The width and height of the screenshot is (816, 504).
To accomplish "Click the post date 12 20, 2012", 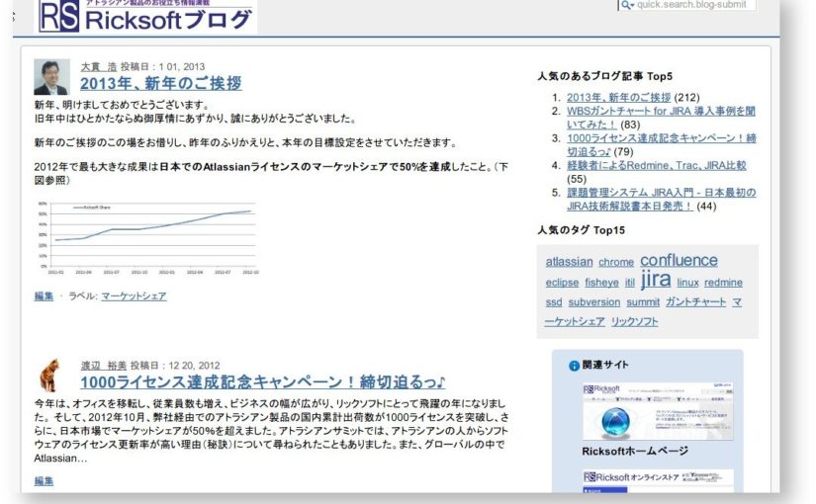I will click(194, 365).
